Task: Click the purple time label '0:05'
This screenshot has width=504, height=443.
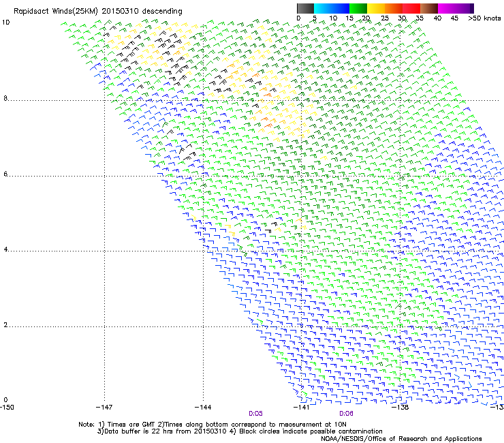Action: pyautogui.click(x=255, y=414)
